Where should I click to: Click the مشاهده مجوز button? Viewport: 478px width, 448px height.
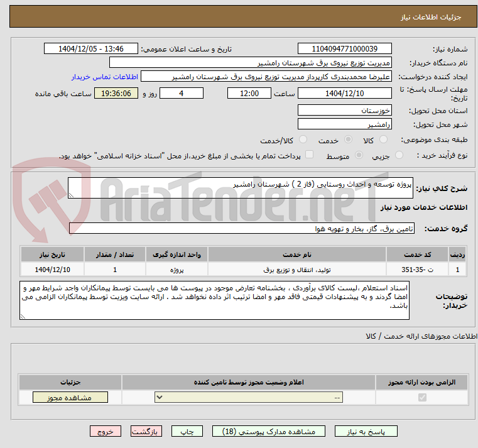click(x=70, y=397)
